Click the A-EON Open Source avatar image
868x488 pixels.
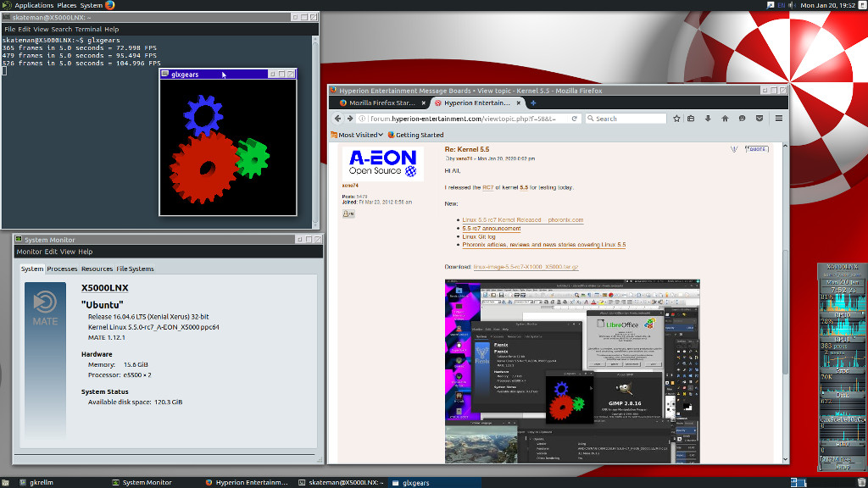(382, 164)
